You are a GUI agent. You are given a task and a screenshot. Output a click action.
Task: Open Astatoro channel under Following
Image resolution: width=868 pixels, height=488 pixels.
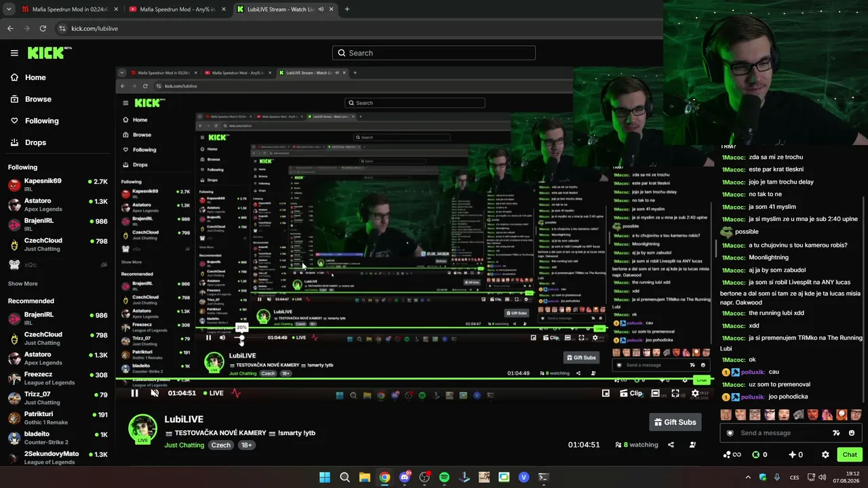pyautogui.click(x=58, y=204)
